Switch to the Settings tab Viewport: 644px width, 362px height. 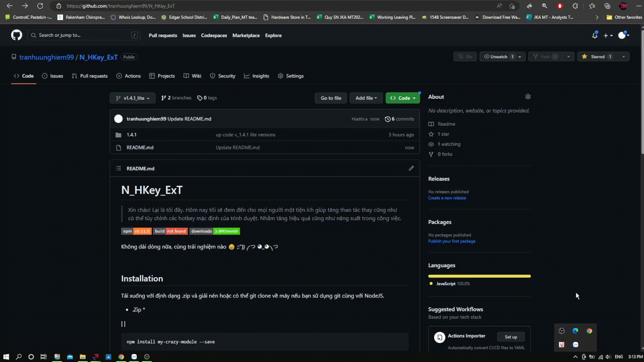click(x=290, y=76)
